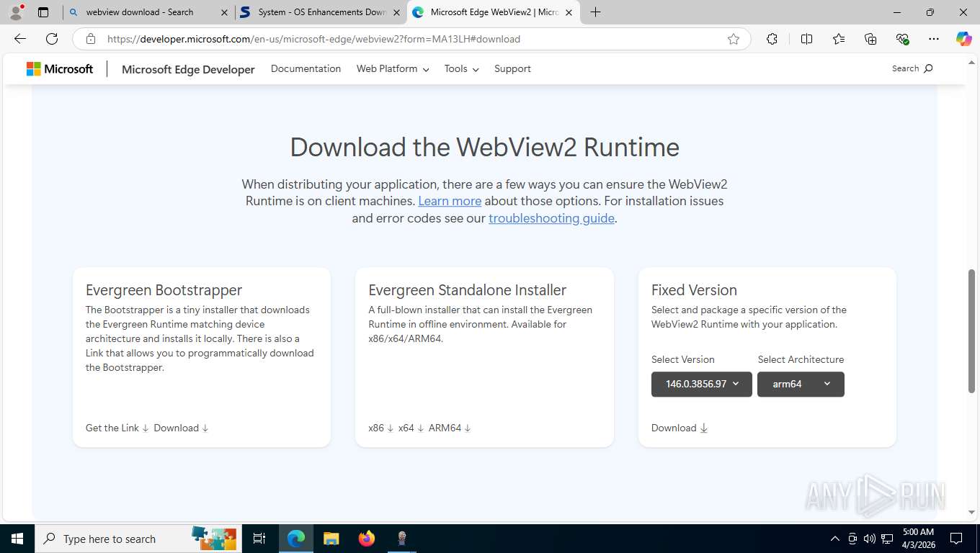Toggle the split screen icon
The width and height of the screenshot is (980, 553).
[x=807, y=39]
